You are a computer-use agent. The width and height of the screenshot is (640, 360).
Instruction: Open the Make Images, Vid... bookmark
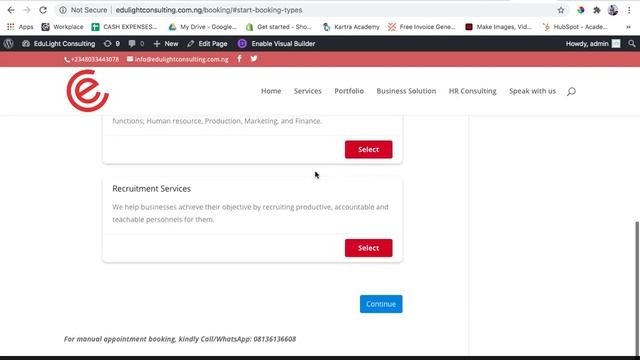[498, 27]
